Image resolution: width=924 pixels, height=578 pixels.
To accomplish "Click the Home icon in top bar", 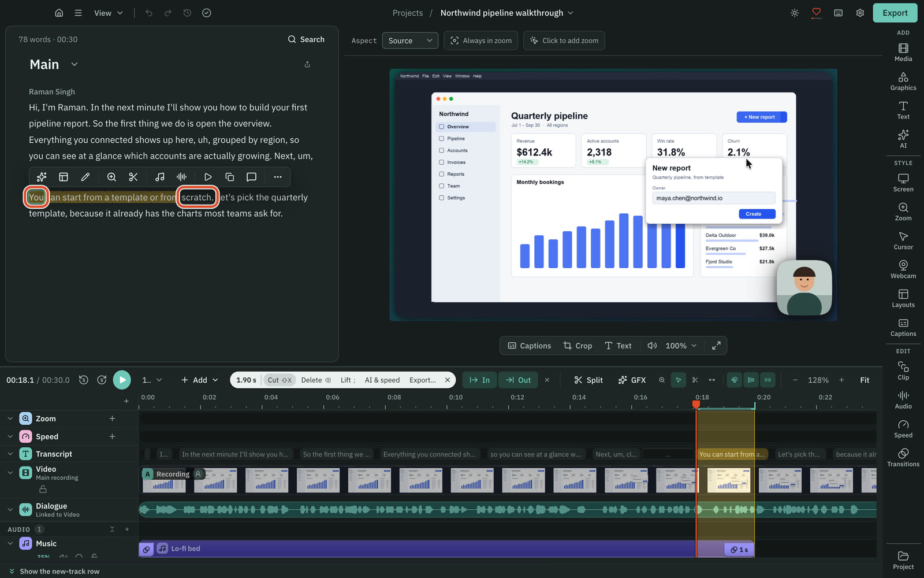I will 59,13.
